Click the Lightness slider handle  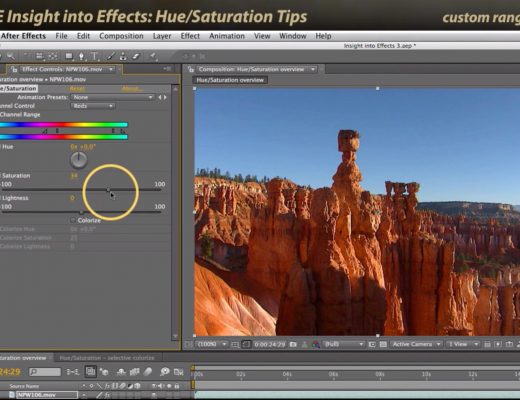(x=82, y=212)
